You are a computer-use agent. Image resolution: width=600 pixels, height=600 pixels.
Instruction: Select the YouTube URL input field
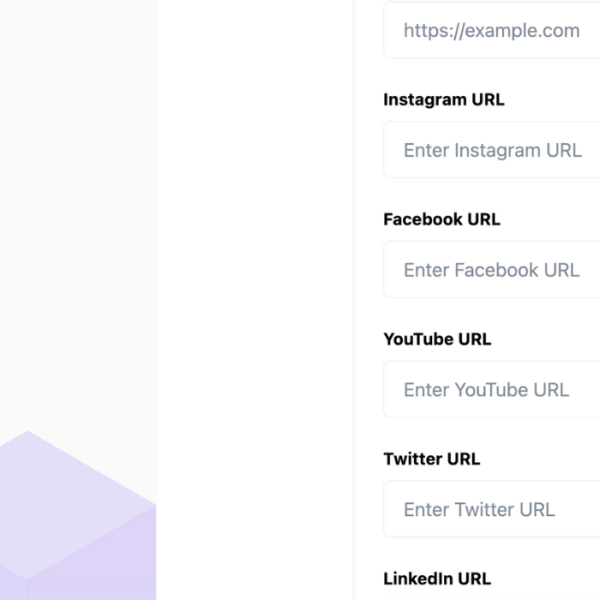491,390
